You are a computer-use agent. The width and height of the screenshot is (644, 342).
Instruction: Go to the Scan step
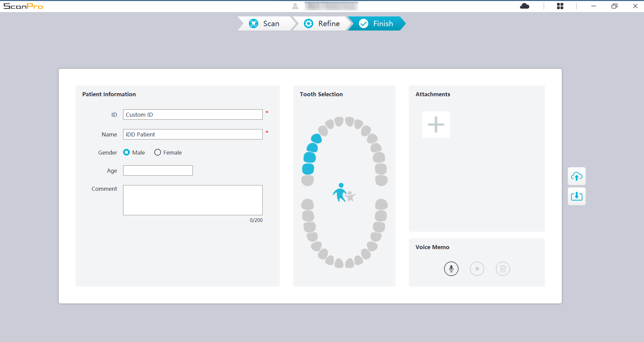(265, 23)
